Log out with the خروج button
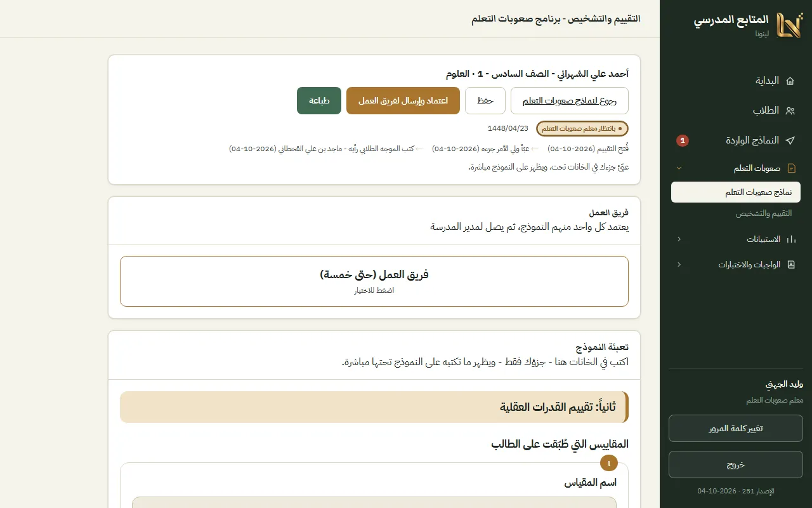 pos(736,464)
